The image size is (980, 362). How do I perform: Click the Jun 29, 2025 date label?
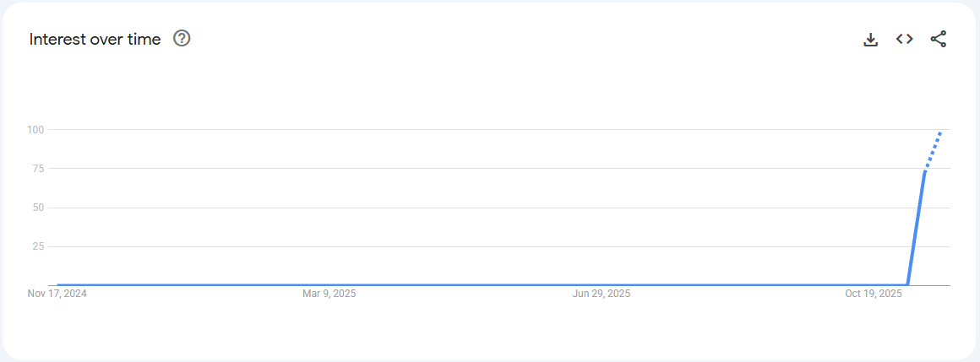point(602,294)
